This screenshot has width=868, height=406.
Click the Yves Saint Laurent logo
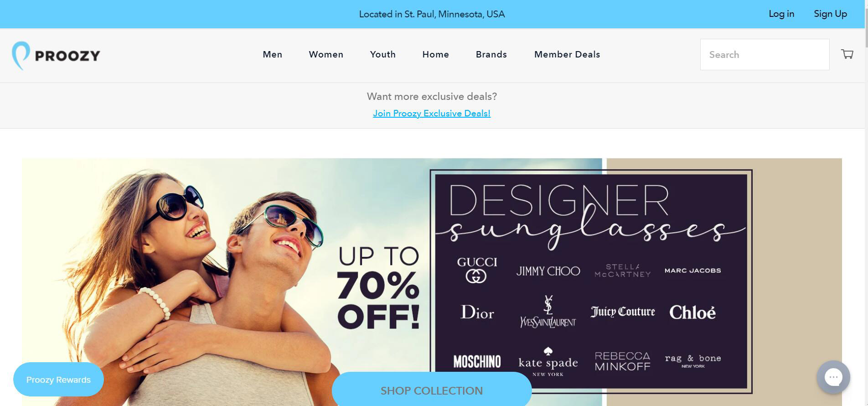548,312
